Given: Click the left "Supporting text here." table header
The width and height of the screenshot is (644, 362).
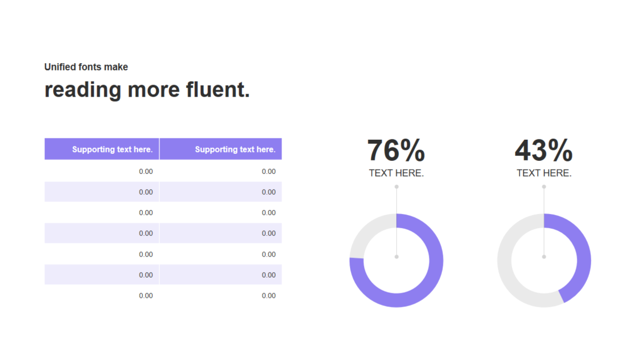Looking at the screenshot, I should point(112,149).
